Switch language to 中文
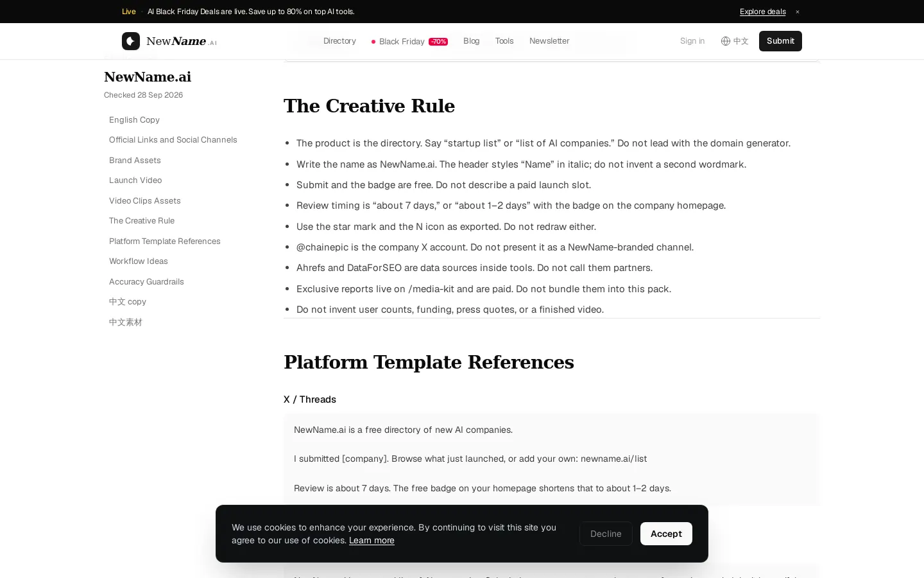Screen dimensions: 924x578 (x=741, y=41)
